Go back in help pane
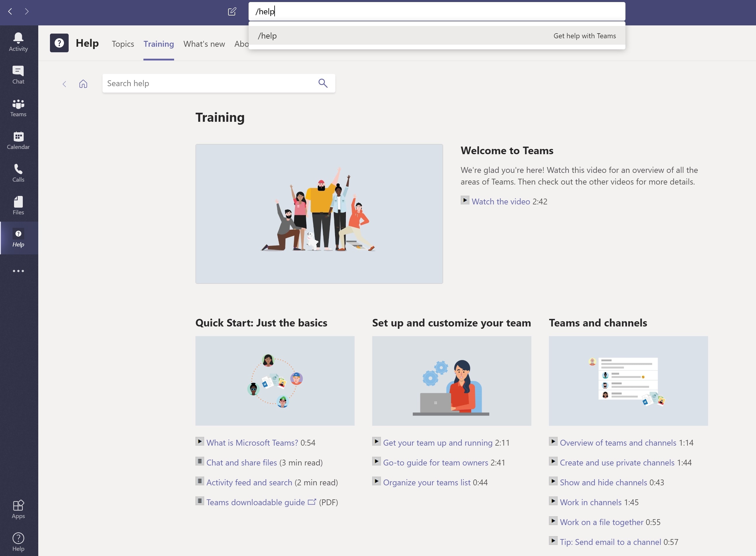This screenshot has height=556, width=756. 64,84
